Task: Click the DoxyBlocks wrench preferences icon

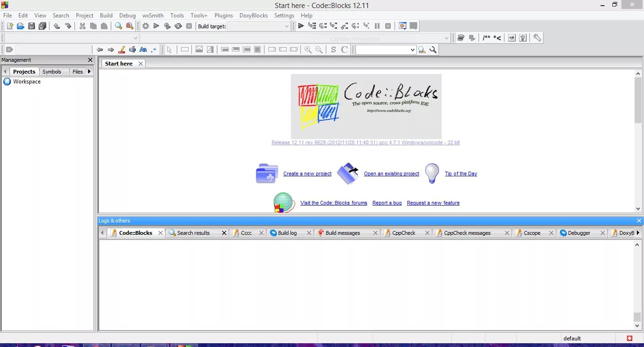Action: [537, 38]
